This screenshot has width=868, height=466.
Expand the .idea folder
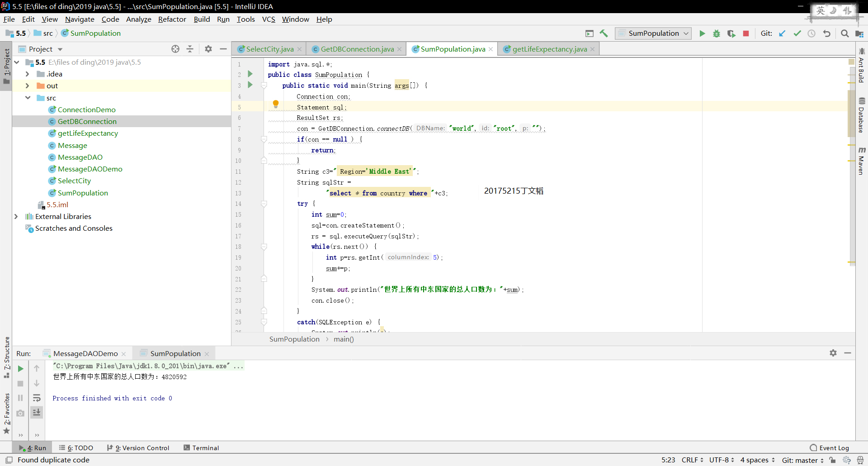[x=27, y=74]
